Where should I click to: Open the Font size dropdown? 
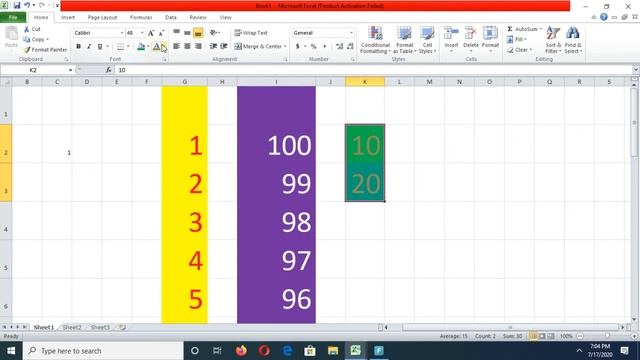[142, 33]
